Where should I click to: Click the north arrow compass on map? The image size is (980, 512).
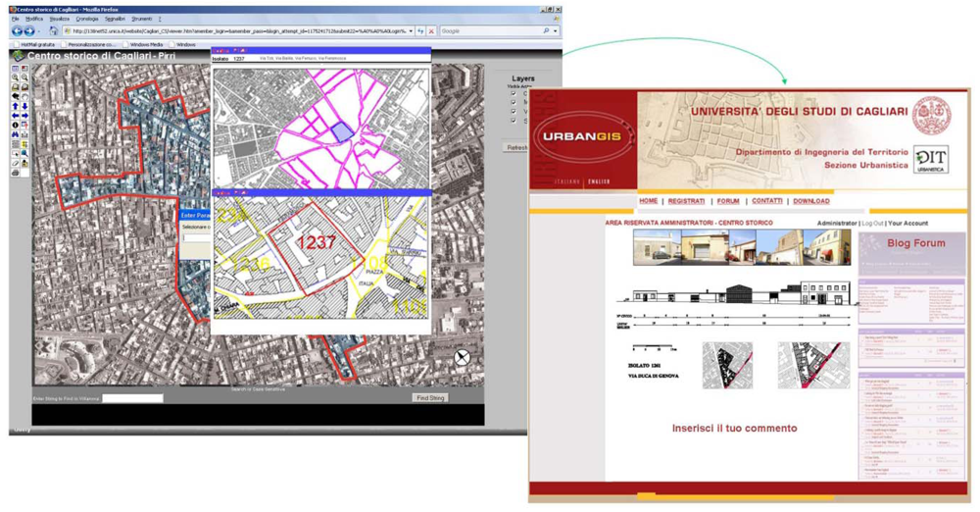click(462, 357)
